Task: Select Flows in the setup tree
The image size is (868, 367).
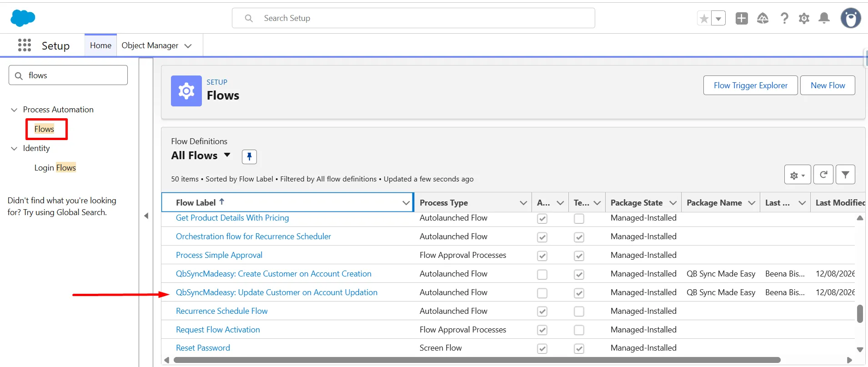Action: coord(44,129)
